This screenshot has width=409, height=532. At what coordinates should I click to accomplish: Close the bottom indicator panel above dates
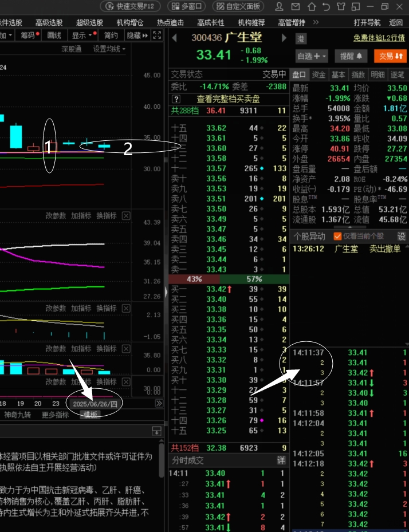pyautogui.click(x=126, y=382)
